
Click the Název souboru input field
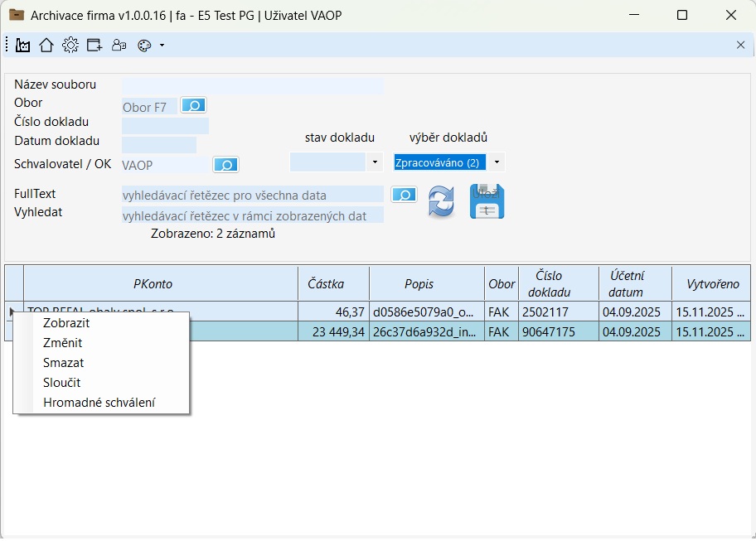[252, 85]
